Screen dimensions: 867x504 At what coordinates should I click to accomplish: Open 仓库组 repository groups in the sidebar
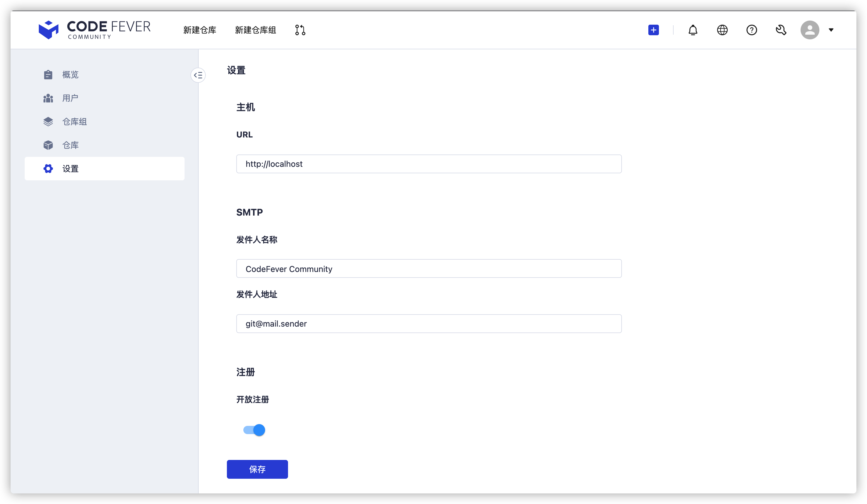pos(74,122)
